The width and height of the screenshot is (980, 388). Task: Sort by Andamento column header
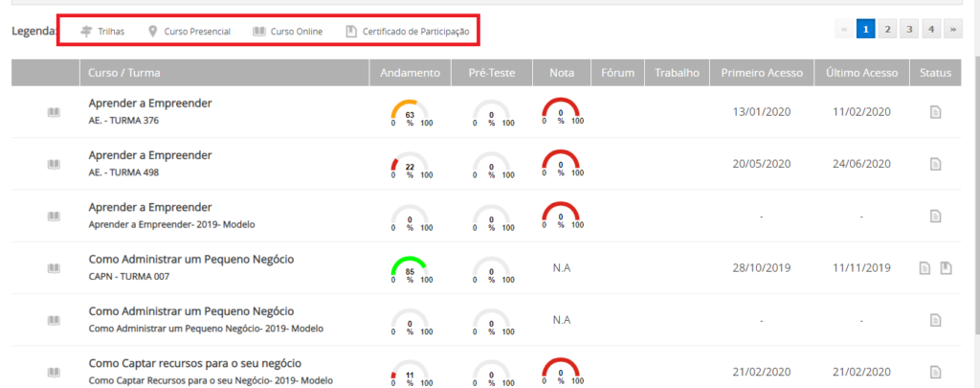click(410, 73)
